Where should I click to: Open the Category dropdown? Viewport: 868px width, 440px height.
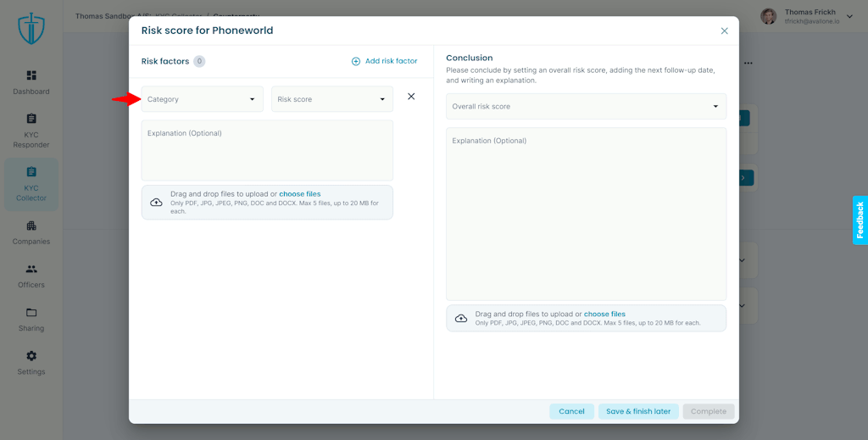pos(202,99)
